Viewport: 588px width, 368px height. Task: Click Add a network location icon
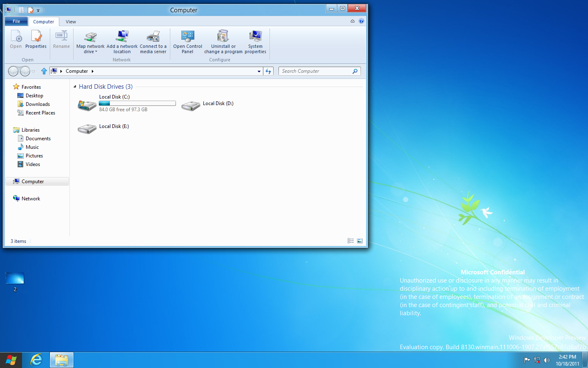[x=122, y=37]
